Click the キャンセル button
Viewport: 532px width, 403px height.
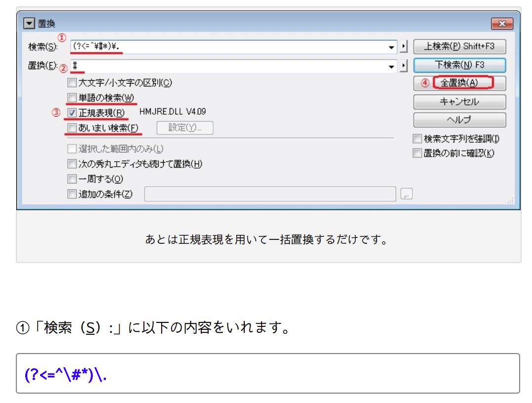(x=459, y=102)
